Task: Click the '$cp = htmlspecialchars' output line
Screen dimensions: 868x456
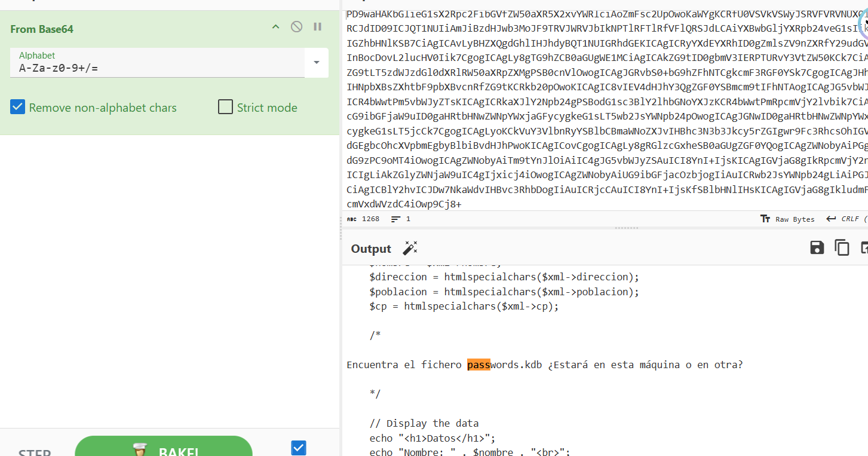Action: (x=464, y=307)
